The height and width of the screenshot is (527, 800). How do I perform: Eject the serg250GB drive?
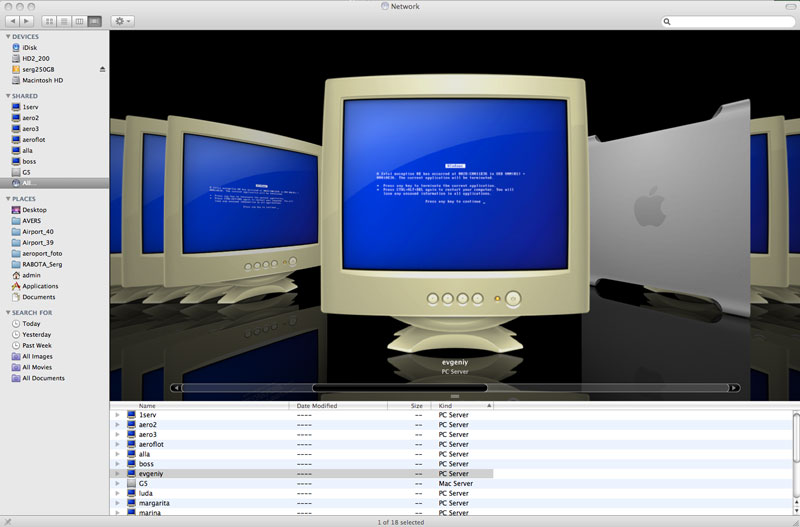(x=103, y=69)
